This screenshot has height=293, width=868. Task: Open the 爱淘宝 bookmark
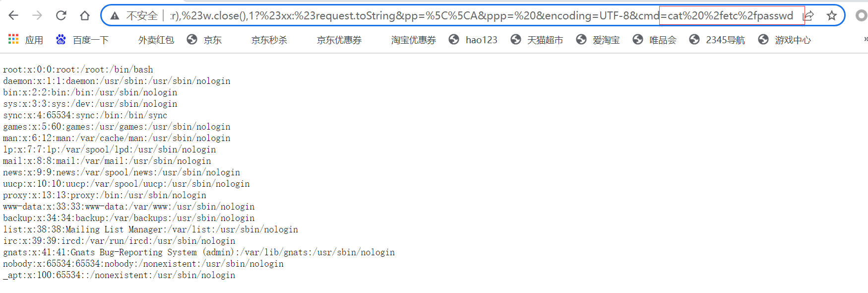[598, 40]
